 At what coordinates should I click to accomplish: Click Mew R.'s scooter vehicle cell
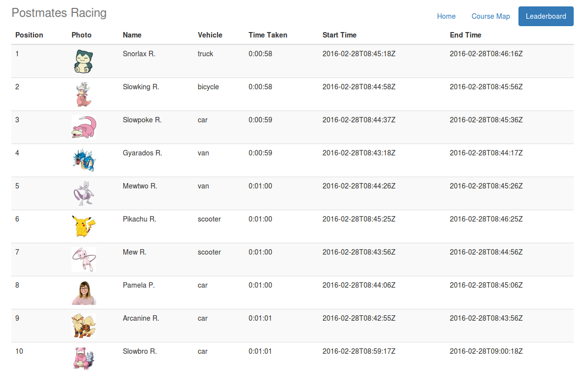209,252
